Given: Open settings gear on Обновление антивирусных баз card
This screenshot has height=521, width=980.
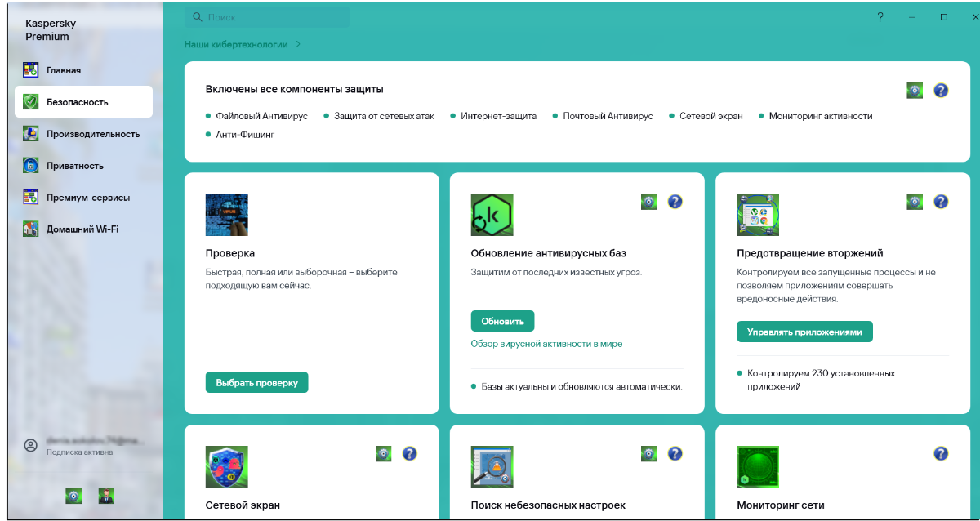Looking at the screenshot, I should pos(649,202).
